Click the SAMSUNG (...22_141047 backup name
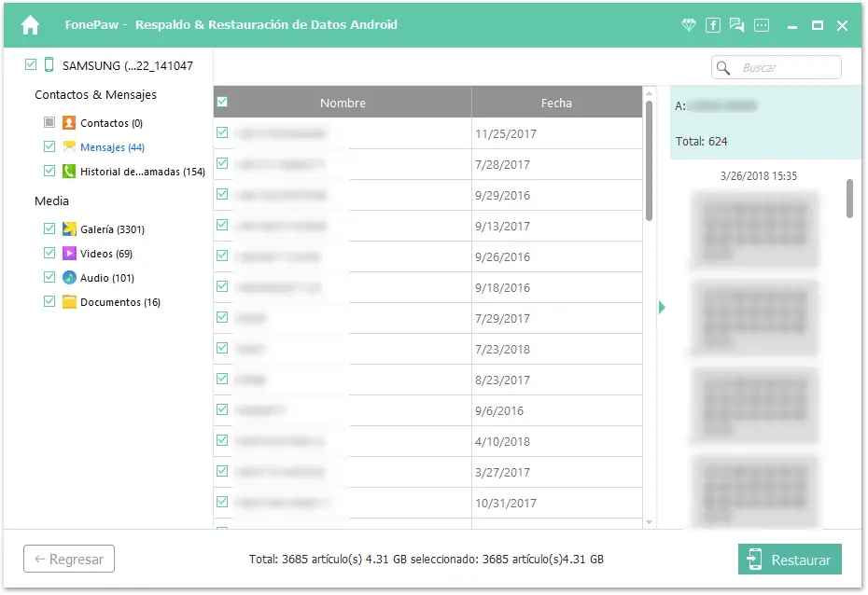868x595 pixels. [128, 66]
